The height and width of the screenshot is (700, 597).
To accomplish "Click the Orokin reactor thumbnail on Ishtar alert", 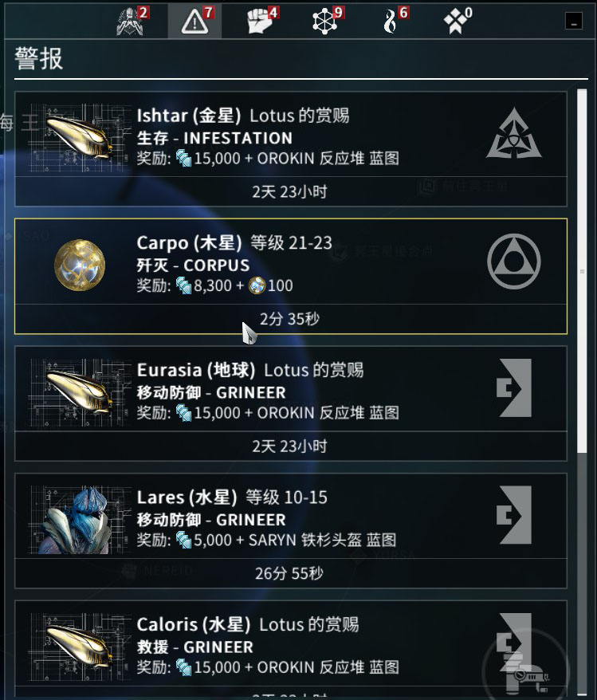I will click(77, 138).
